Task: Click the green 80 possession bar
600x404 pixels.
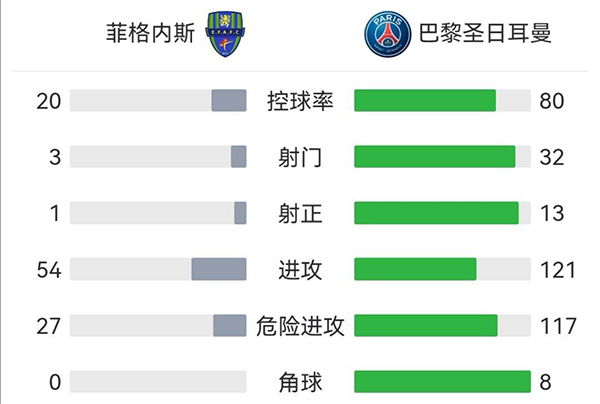Action: coord(425,101)
